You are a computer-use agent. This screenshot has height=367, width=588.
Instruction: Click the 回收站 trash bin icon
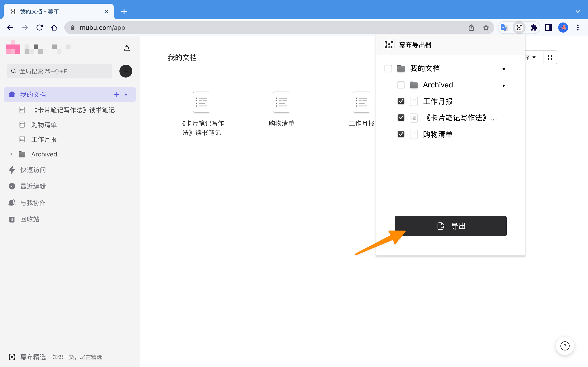(x=12, y=219)
